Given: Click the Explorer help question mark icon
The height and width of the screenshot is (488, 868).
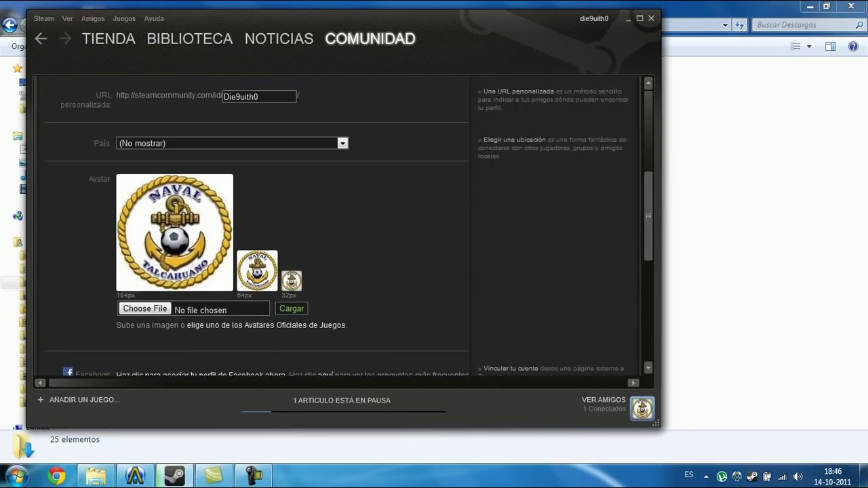Looking at the screenshot, I should point(854,47).
